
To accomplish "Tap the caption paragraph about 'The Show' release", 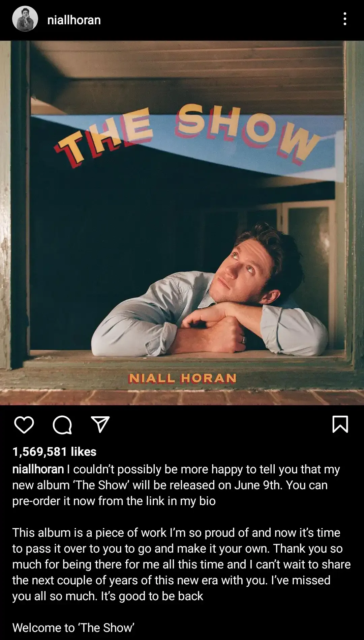I will [x=176, y=485].
